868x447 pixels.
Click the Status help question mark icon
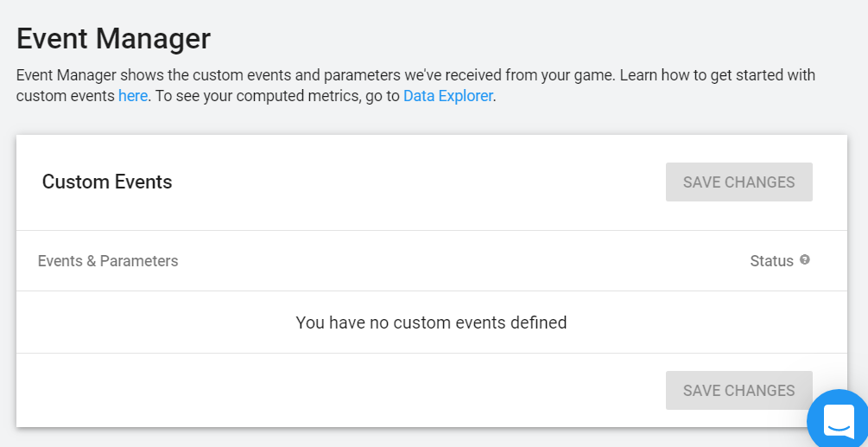click(805, 259)
